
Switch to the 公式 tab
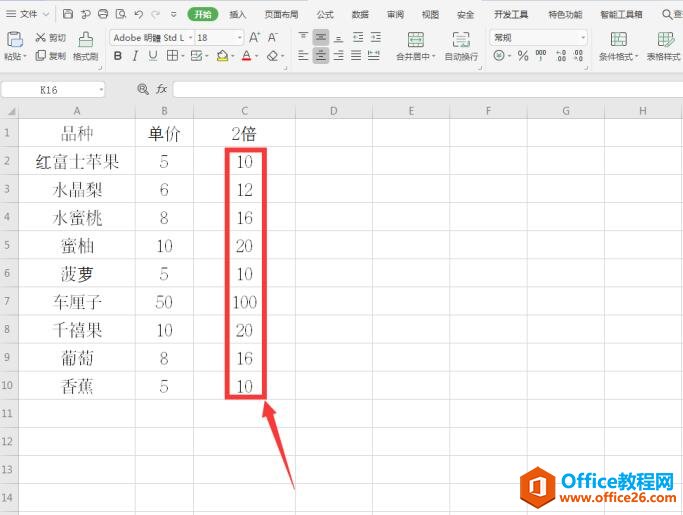[x=325, y=14]
